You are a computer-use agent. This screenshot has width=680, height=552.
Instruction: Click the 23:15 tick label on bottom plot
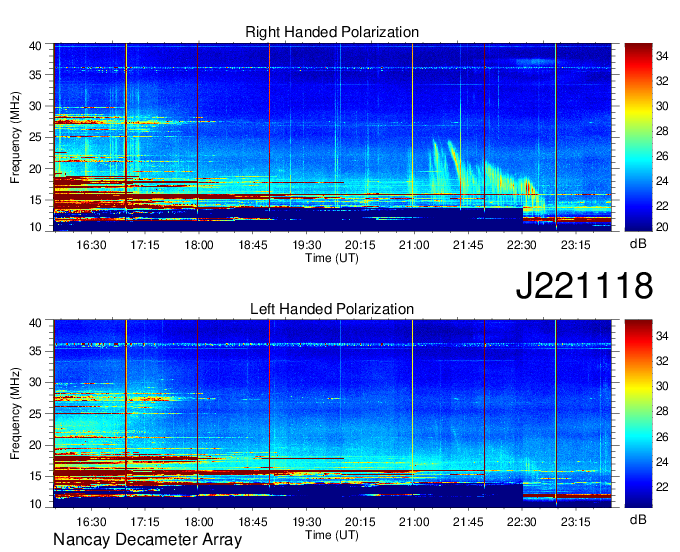pyautogui.click(x=575, y=522)
